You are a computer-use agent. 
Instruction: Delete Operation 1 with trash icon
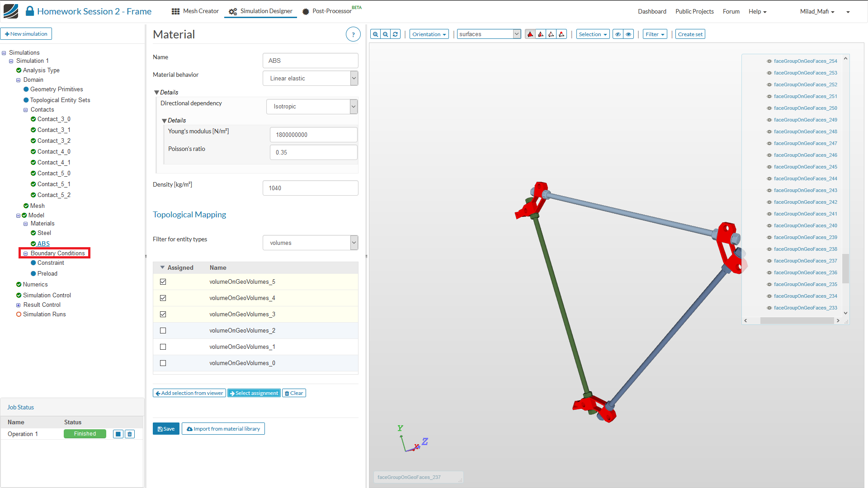[x=130, y=434]
